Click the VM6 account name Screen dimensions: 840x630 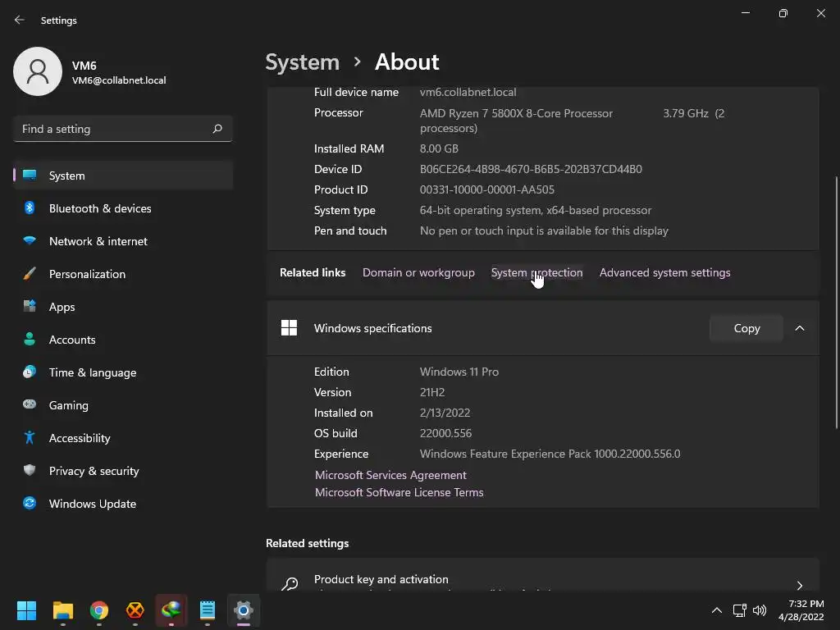[x=84, y=66]
